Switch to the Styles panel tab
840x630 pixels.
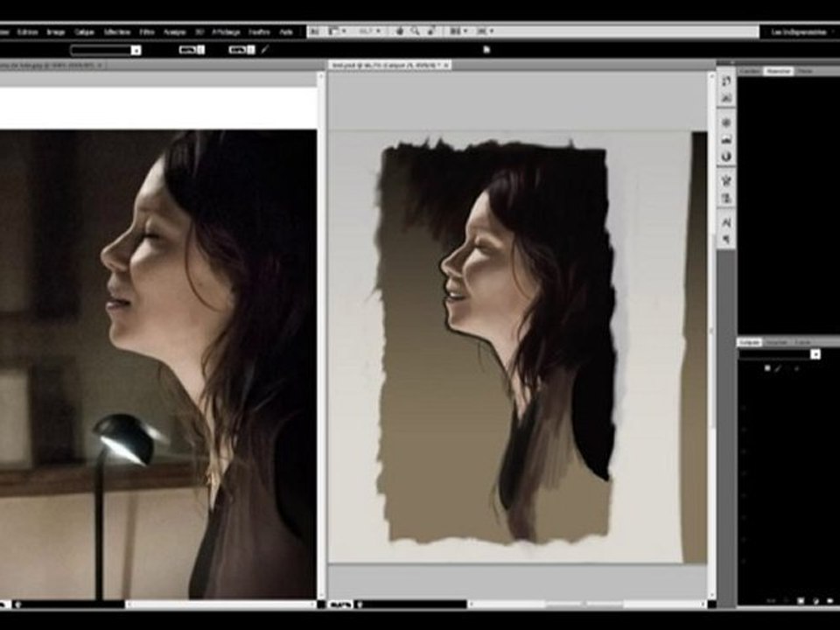point(805,71)
